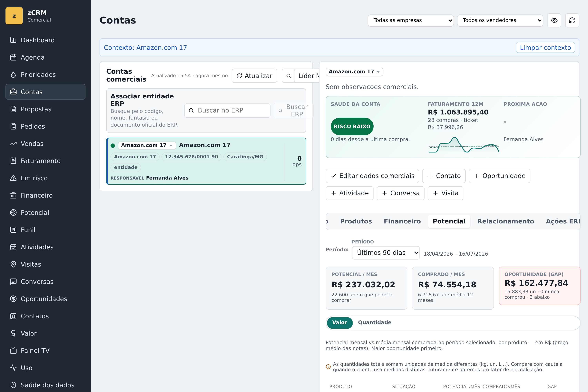Click the 0 ops counter in account card
This screenshot has height=392, width=588.
297,161
